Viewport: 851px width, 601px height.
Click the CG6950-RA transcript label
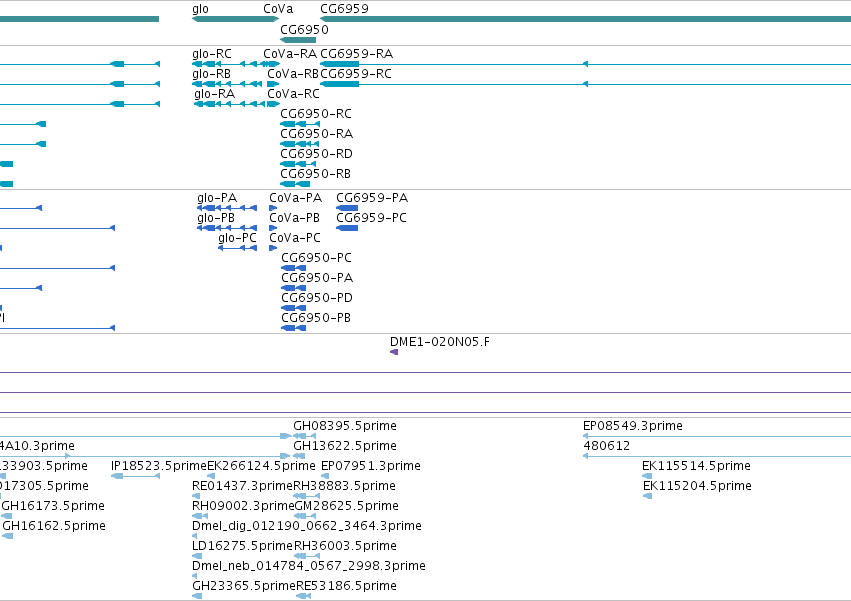tap(316, 134)
